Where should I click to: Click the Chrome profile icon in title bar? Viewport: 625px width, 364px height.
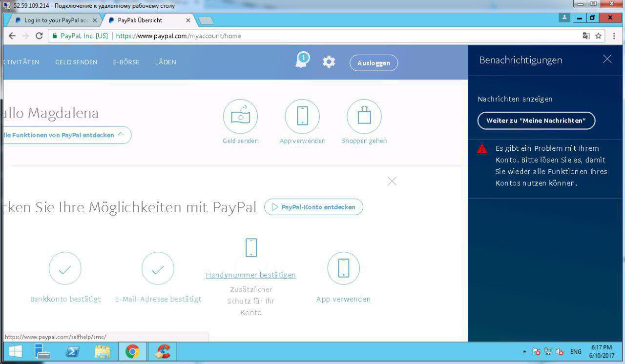564,18
